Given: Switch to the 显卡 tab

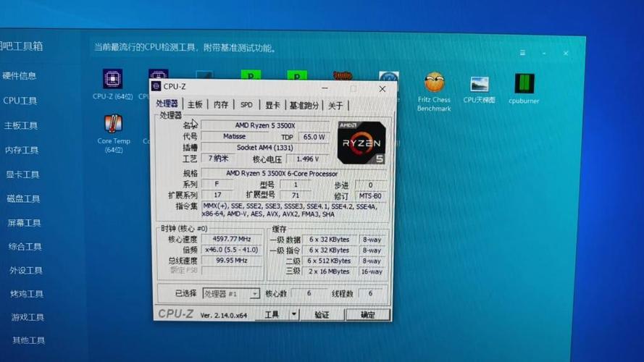Looking at the screenshot, I should 272,106.
